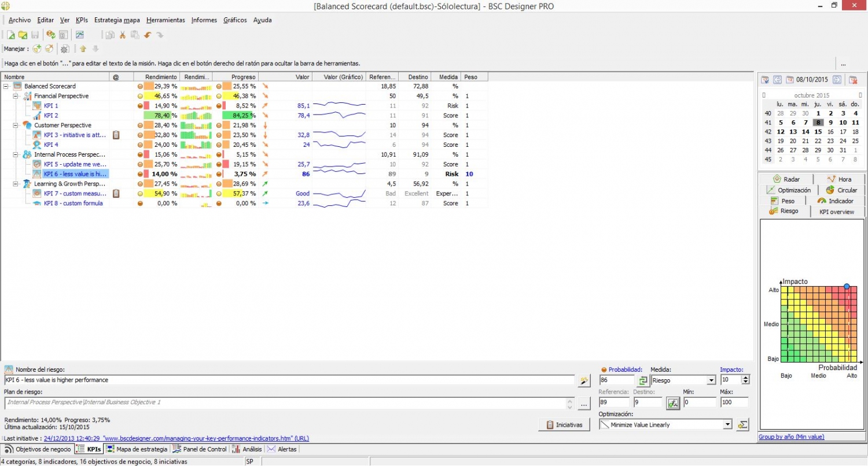The image size is (868, 466).
Task: Open the Estrategia mapa menu
Action: tap(117, 20)
